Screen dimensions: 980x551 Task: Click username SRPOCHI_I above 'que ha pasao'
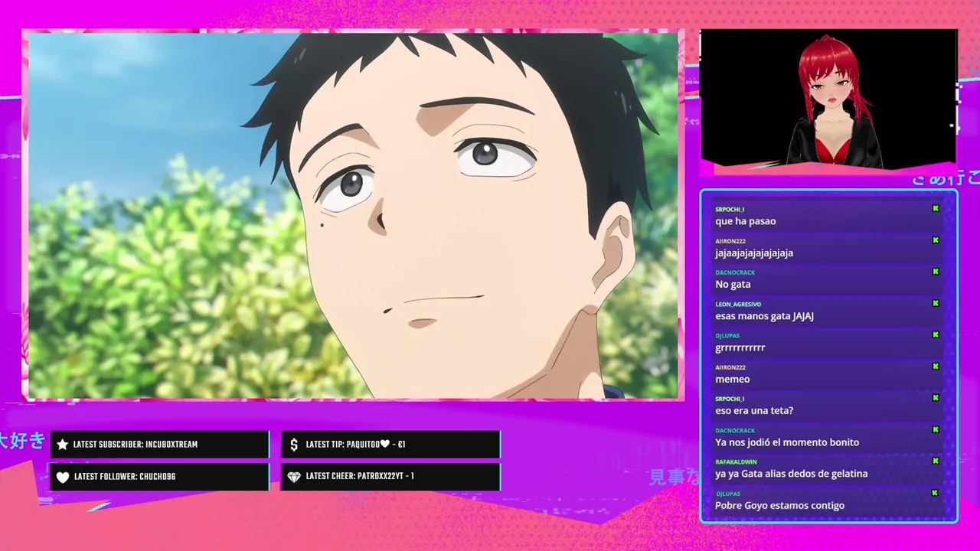(x=730, y=209)
